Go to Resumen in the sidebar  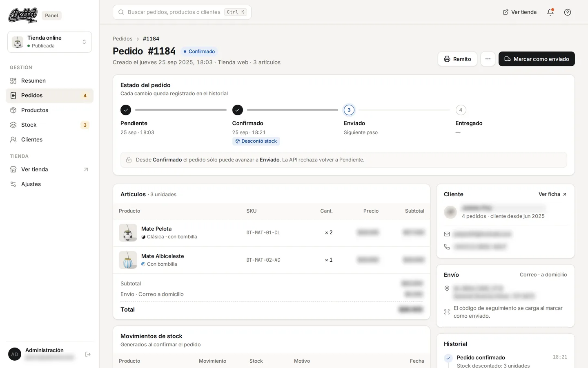pyautogui.click(x=49, y=81)
